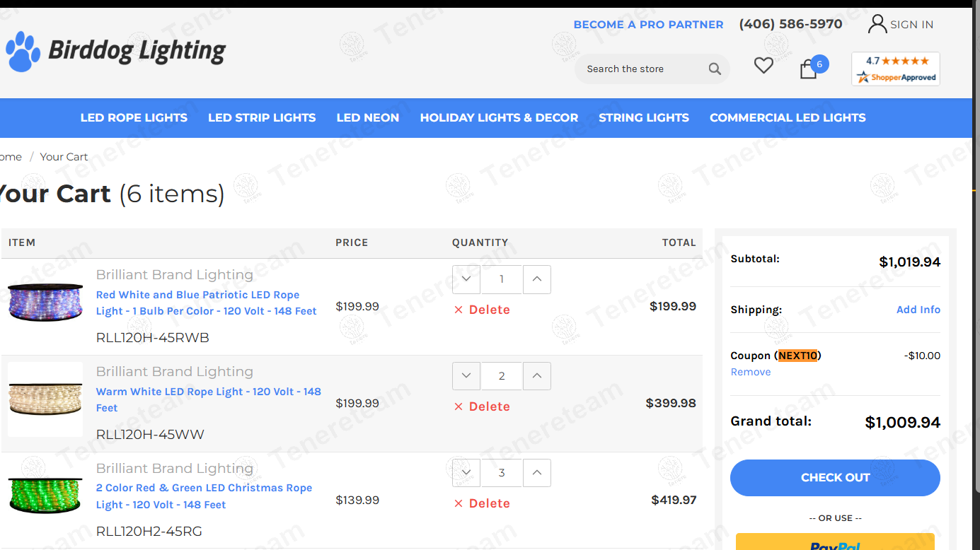The image size is (980, 550).
Task: Decrease quantity of Patriotic rope light
Action: (x=466, y=279)
